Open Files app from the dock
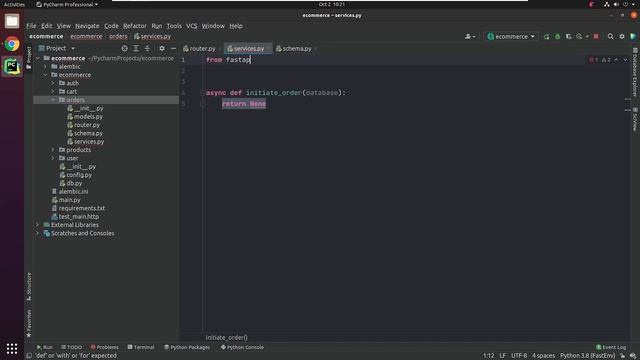640x360 pixels. 12,21
